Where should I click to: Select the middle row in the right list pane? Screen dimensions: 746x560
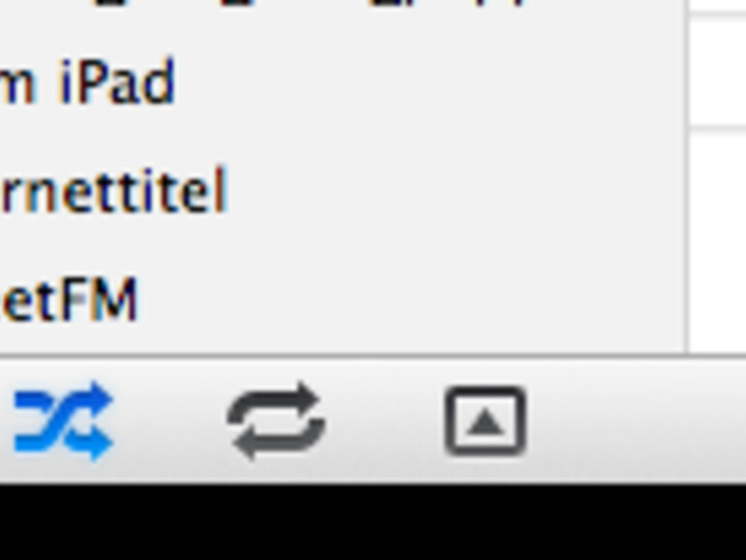tap(719, 72)
